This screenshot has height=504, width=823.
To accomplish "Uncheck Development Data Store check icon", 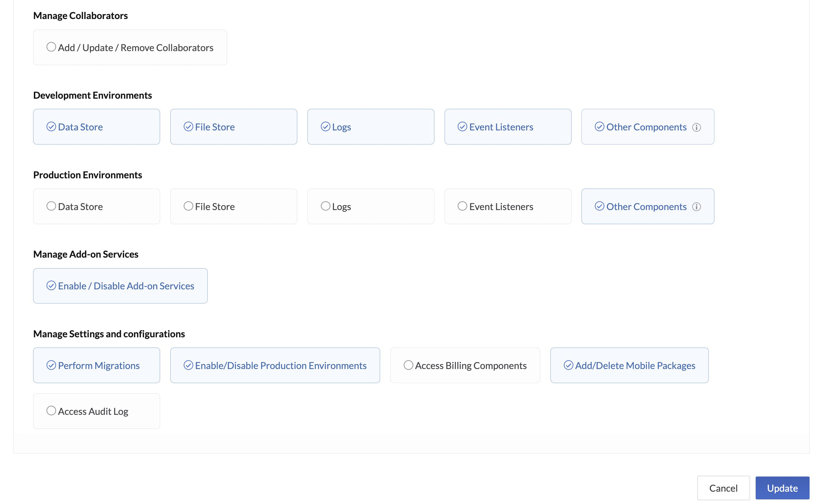I will [51, 127].
